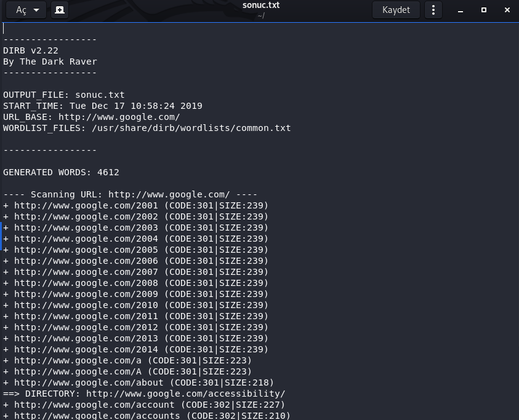Viewport: 519px width, 420px height.
Task: Create a new document with the new-tab icon
Action: 60,10
